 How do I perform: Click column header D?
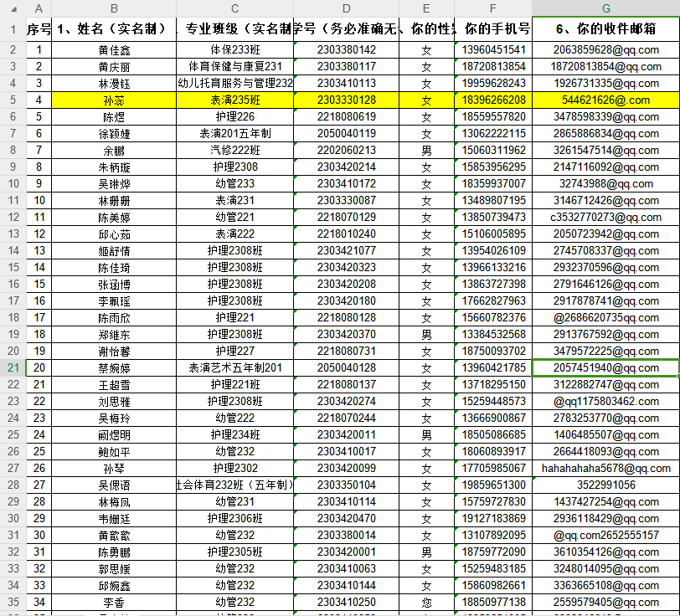[346, 7]
